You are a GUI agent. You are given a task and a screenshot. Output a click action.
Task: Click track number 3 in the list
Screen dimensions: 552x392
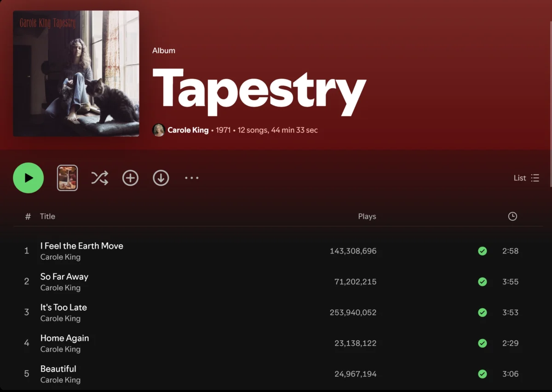click(x=27, y=312)
